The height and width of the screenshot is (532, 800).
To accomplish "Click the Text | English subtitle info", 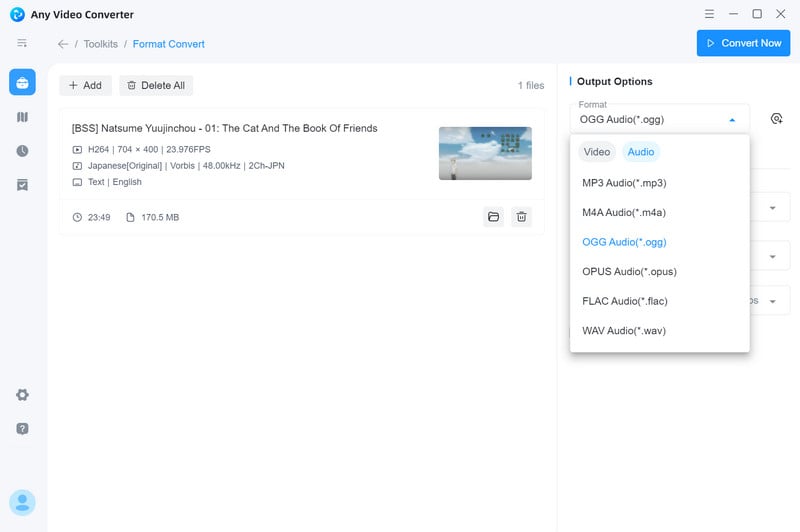I will pyautogui.click(x=114, y=182).
